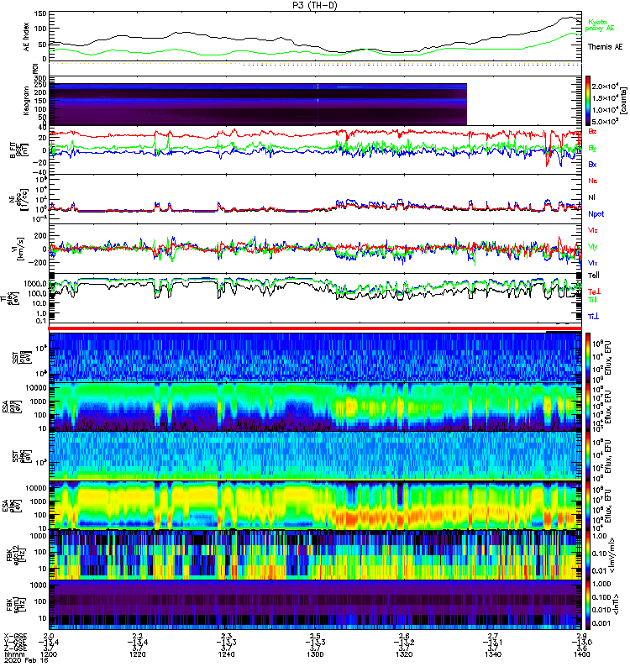The image size is (630, 672).
Task: Select the red Ne density legend label
Action: pos(592,181)
